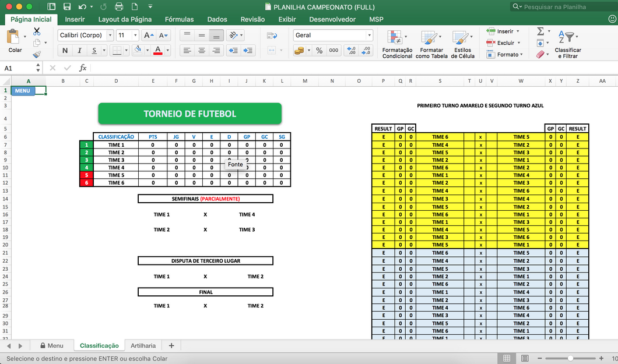
Task: Toggle italic formatting with the I button
Action: pos(80,51)
